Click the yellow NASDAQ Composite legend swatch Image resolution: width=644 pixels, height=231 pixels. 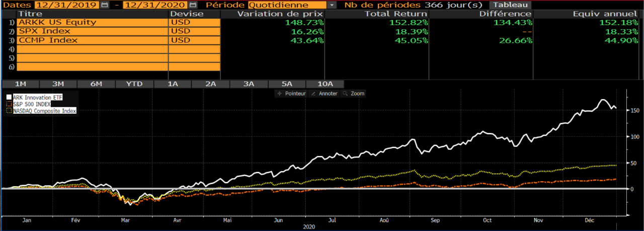[9, 111]
